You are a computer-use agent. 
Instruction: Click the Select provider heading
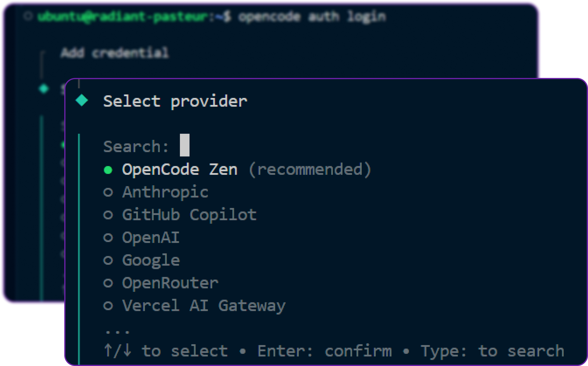click(175, 101)
